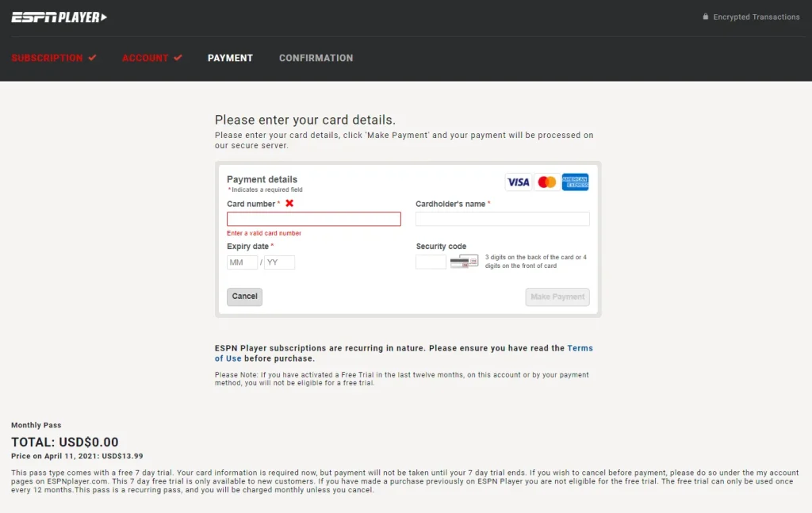This screenshot has height=513, width=812.
Task: Click the 'Expiry date' label
Action: point(250,247)
